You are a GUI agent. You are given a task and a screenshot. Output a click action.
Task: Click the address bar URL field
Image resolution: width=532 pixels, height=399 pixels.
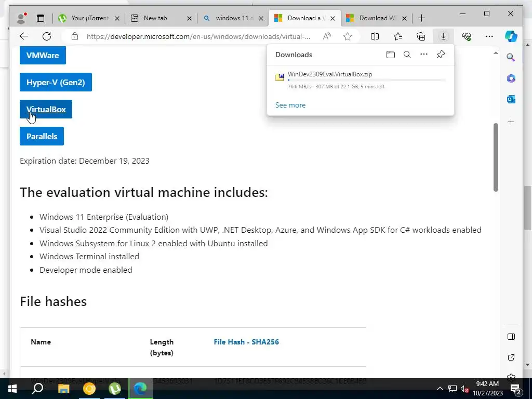[x=198, y=36]
